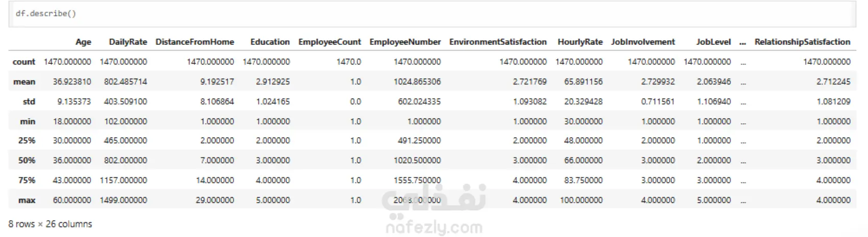Select EmployeeCount count value 1470.0
Viewport: 868px width, 237px height.
tap(349, 62)
